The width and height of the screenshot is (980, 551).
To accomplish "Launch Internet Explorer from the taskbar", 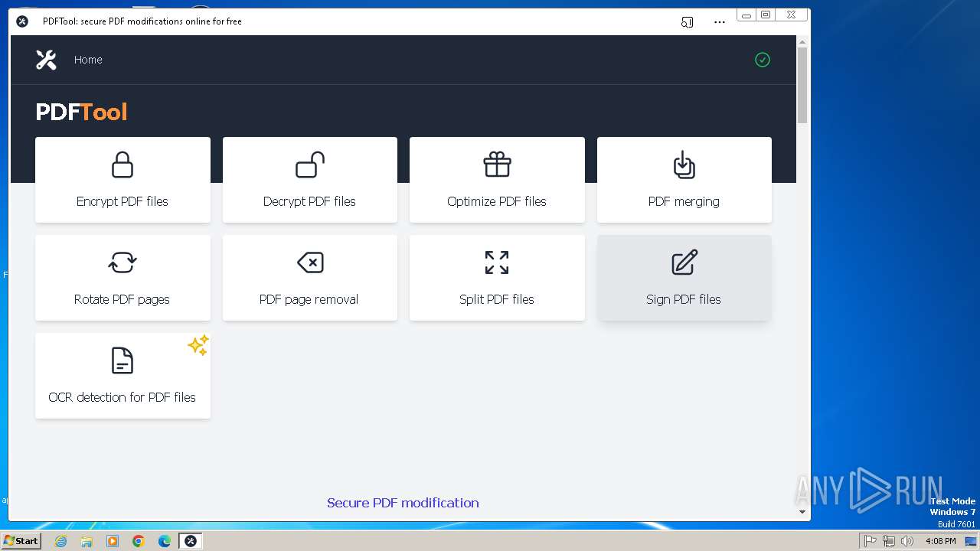I will click(x=60, y=541).
